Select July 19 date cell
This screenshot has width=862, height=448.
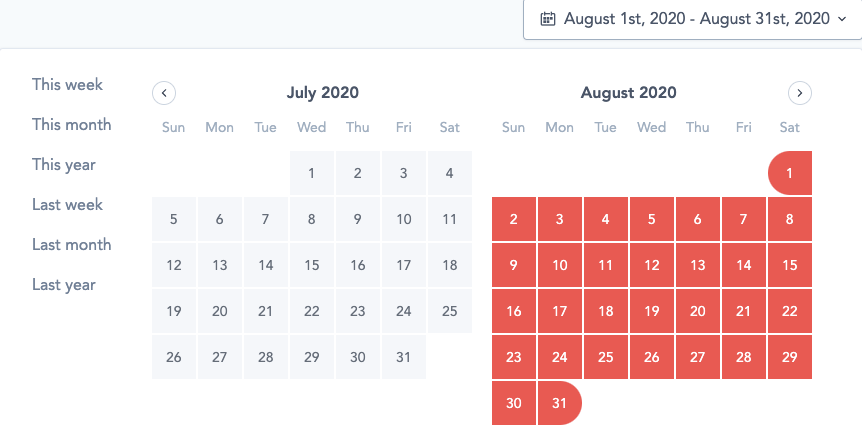(174, 311)
